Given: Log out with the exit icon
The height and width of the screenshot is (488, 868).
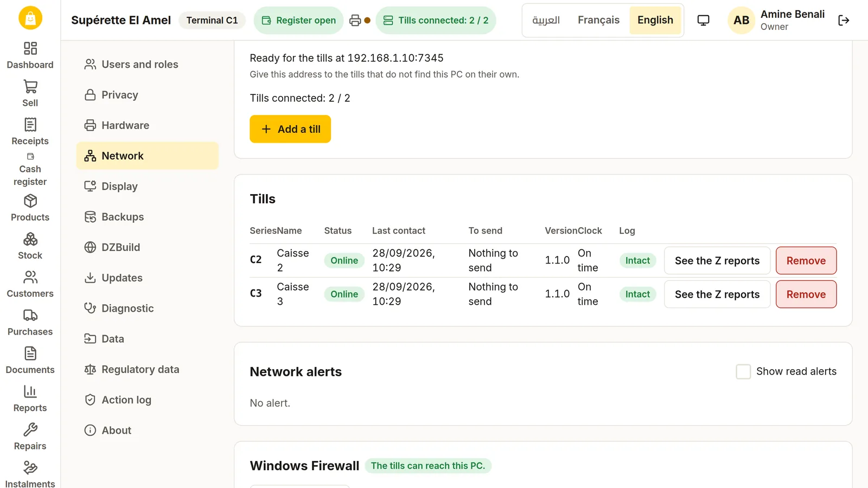Looking at the screenshot, I should pos(844,21).
